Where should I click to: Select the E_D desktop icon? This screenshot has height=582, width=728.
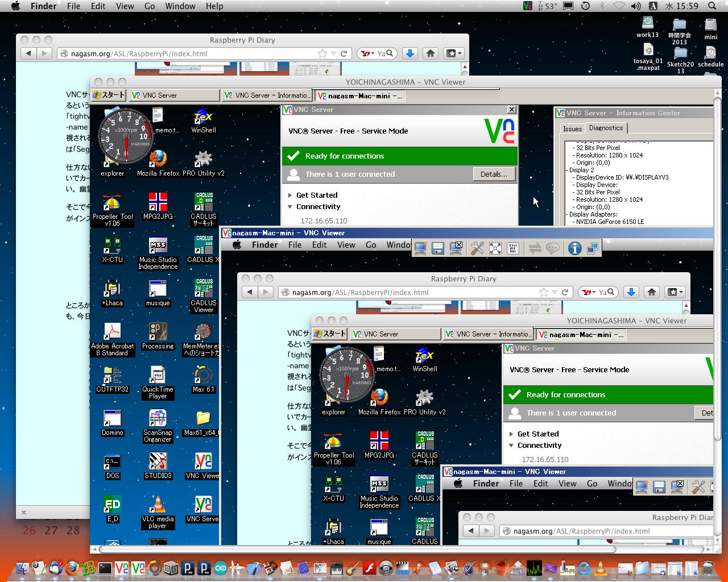tap(113, 509)
